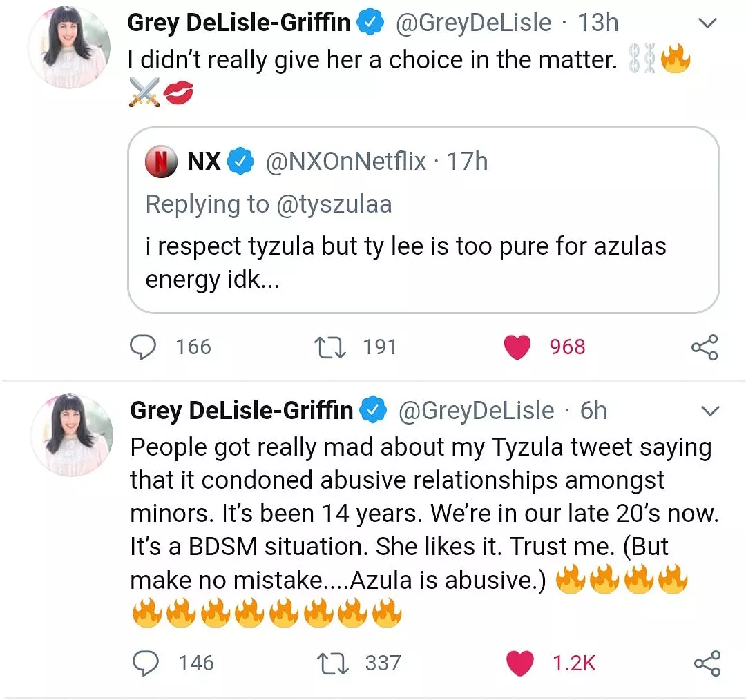Click the @GreyDeLisle handle on first tweet
This screenshot has height=700, width=746.
pos(473,23)
